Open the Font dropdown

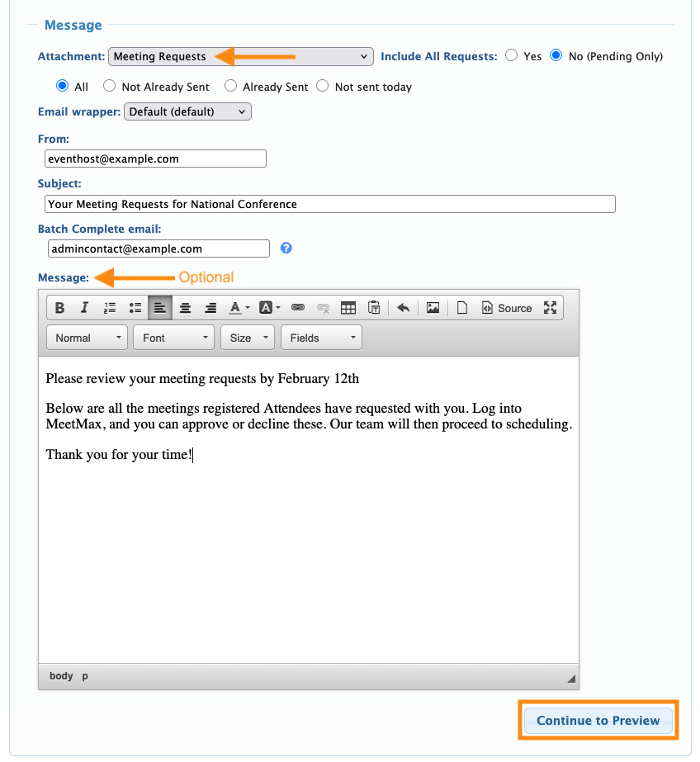point(174,338)
